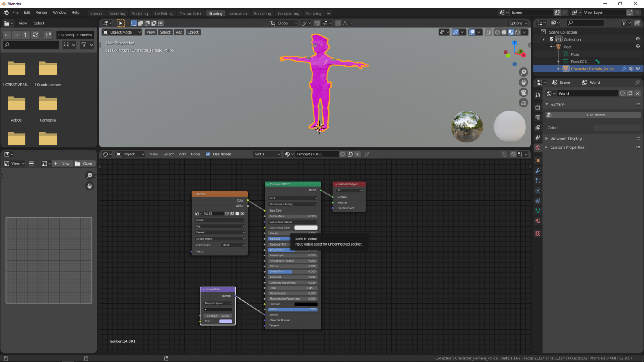
Task: Select the Particle Properties icon
Action: click(538, 181)
